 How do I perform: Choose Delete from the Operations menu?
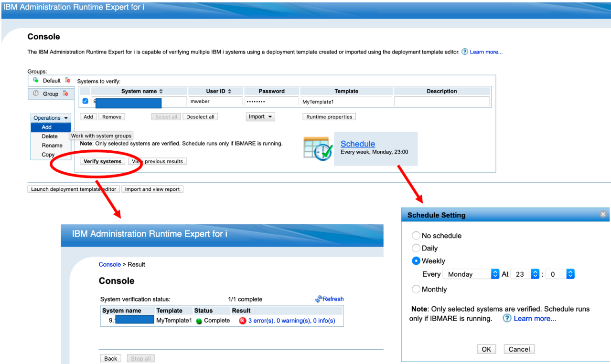coord(51,136)
